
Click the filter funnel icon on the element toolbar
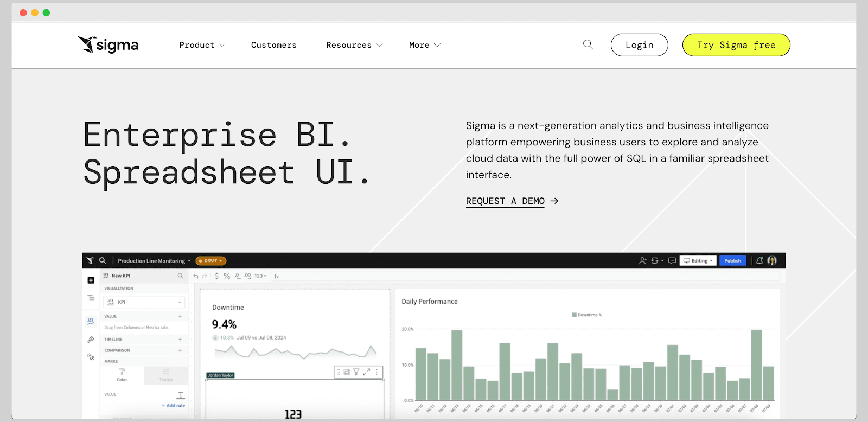click(x=356, y=372)
